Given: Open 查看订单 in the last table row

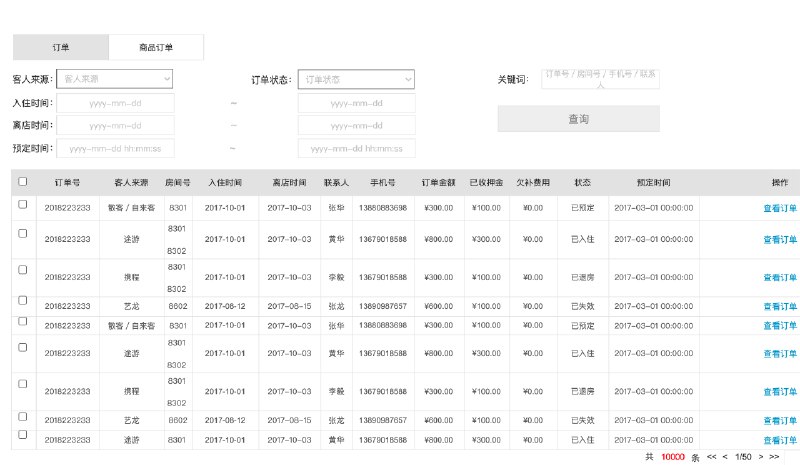Looking at the screenshot, I should point(780,440).
